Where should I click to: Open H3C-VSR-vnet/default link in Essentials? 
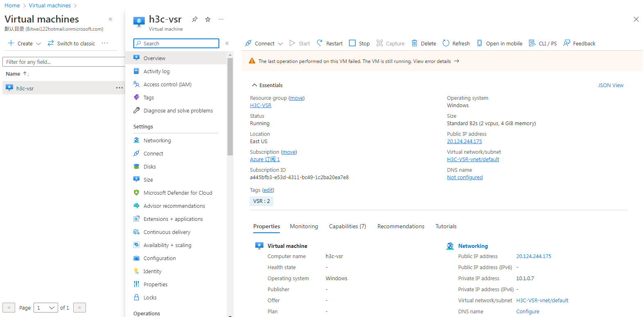[x=473, y=159]
